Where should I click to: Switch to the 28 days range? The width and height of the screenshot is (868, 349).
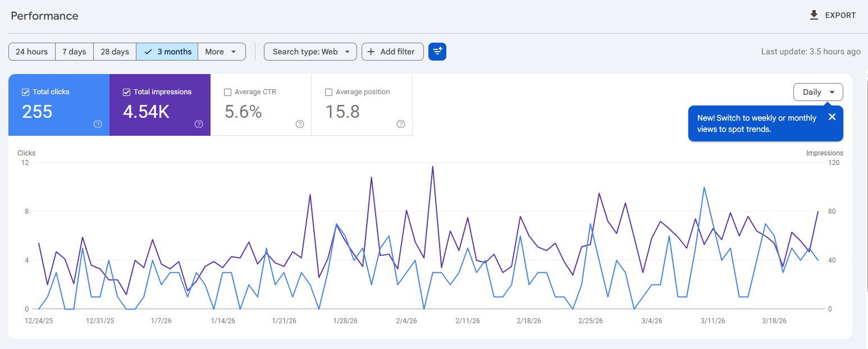click(115, 52)
